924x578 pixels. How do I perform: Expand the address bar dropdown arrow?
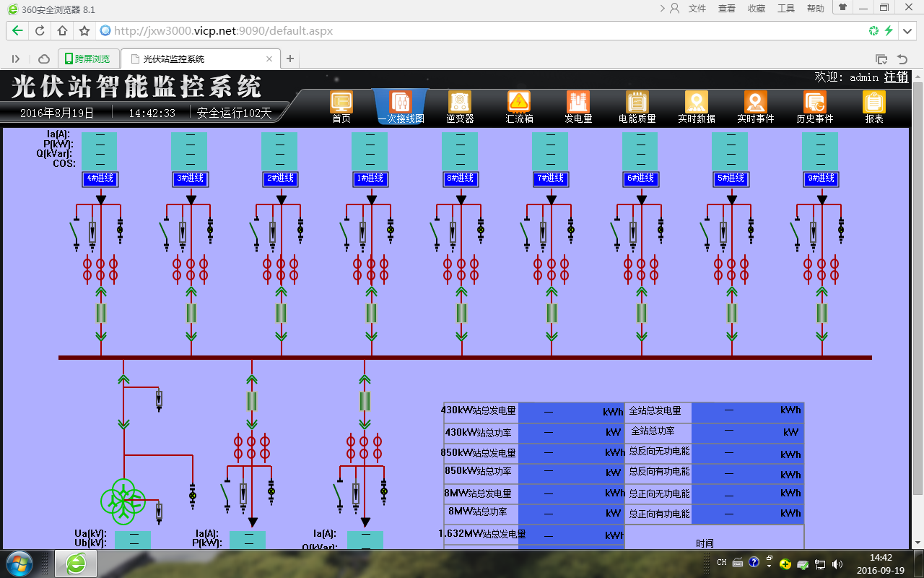[908, 31]
